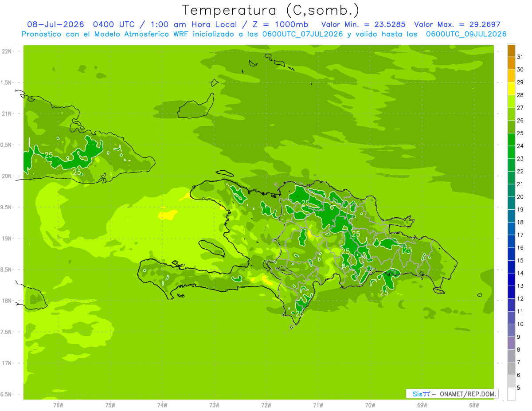This screenshot has width=532, height=411.
Task: Click the 25 contour label over eastern Cuba
Action: [49, 155]
